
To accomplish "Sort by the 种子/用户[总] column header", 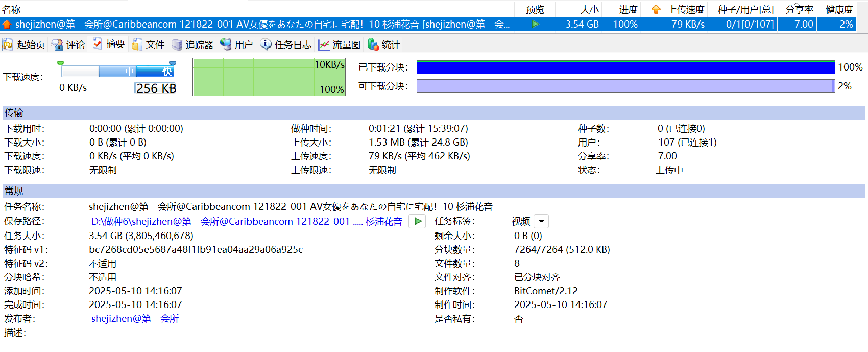I will tap(745, 10).
